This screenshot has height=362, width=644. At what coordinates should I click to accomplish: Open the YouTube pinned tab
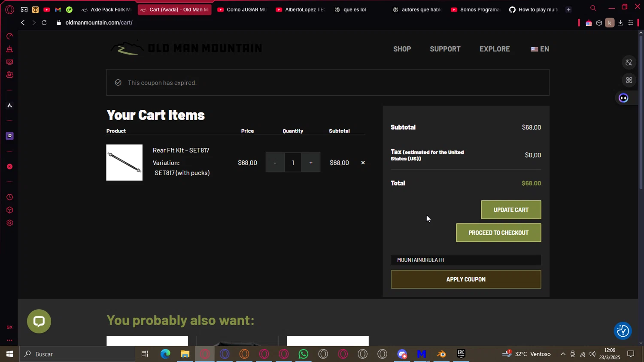pyautogui.click(x=46, y=9)
